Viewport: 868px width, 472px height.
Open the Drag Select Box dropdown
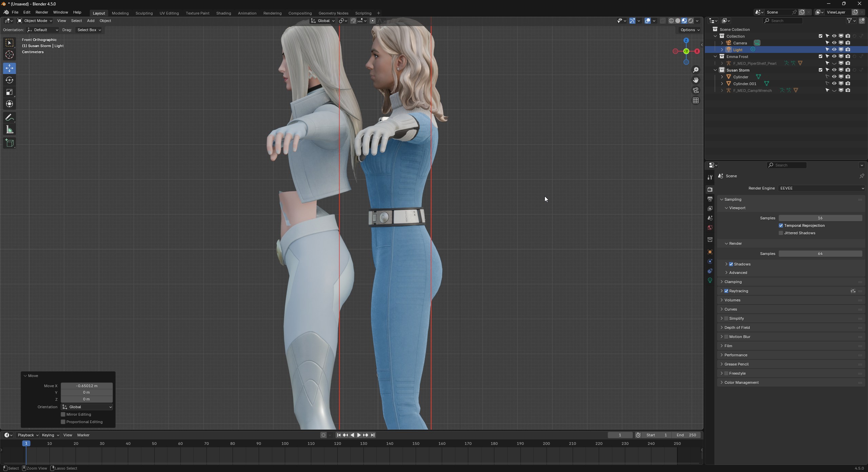point(89,30)
